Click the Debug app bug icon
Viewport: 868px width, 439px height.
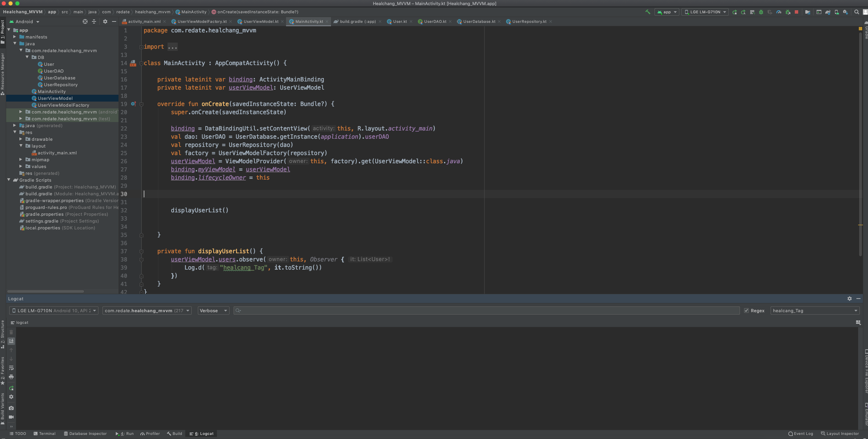761,12
